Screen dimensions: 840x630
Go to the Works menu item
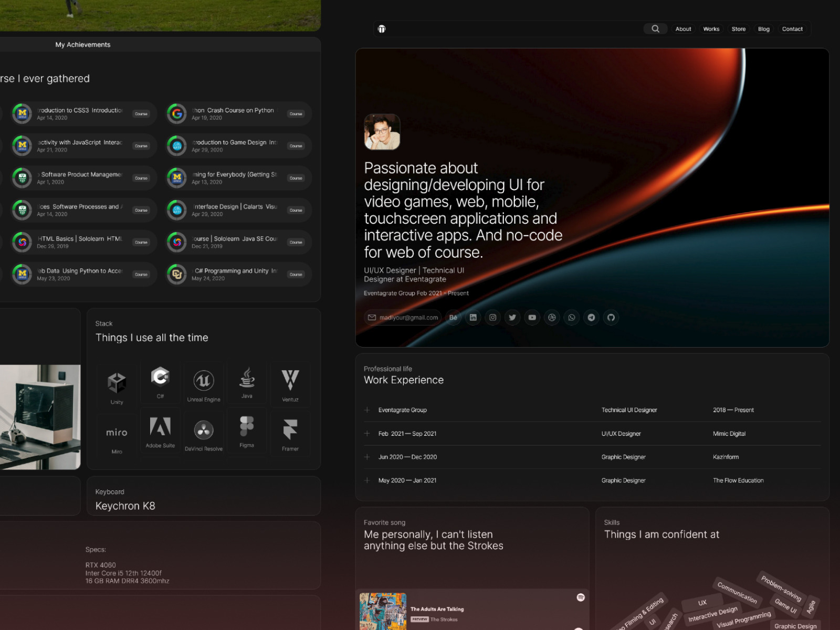coord(711,29)
